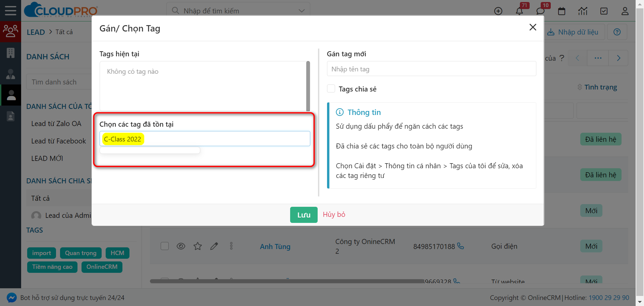
Task: Edit Anh Tùng lead with pencil icon
Action: click(214, 246)
